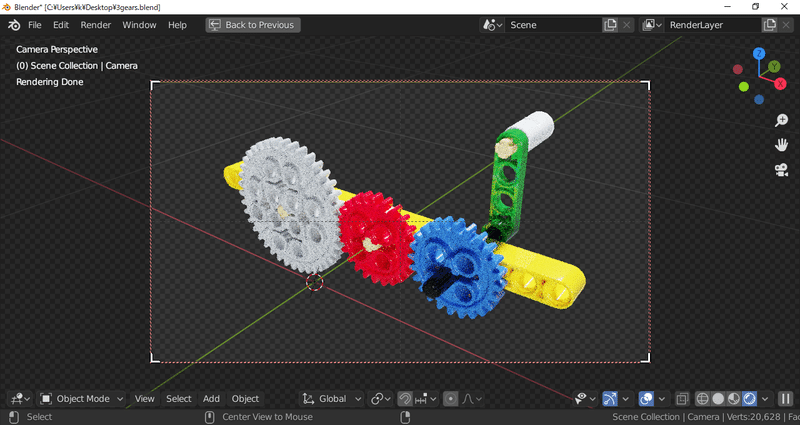Viewport: 800px width, 425px height.
Task: Open the Select menu in the viewport header
Action: point(179,399)
